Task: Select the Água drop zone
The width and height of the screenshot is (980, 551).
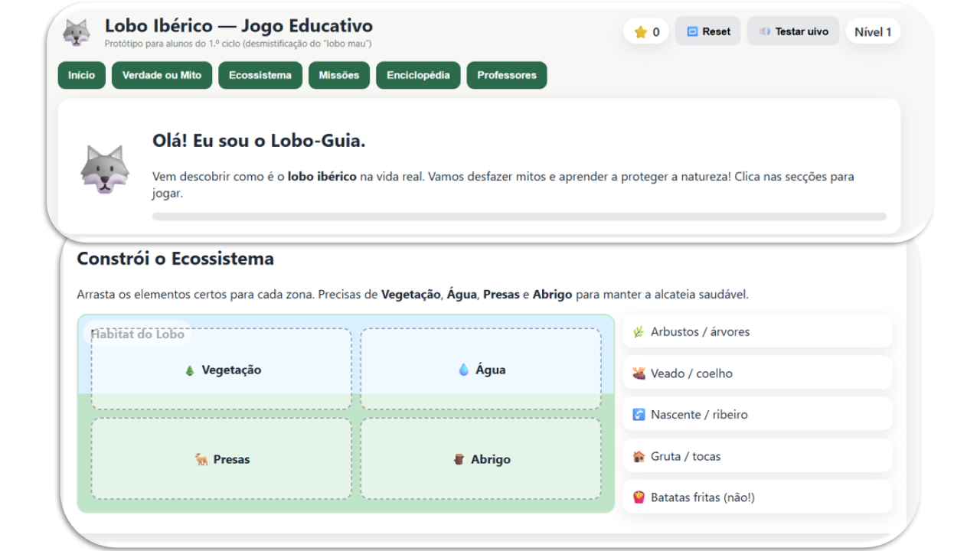Action: tap(481, 370)
